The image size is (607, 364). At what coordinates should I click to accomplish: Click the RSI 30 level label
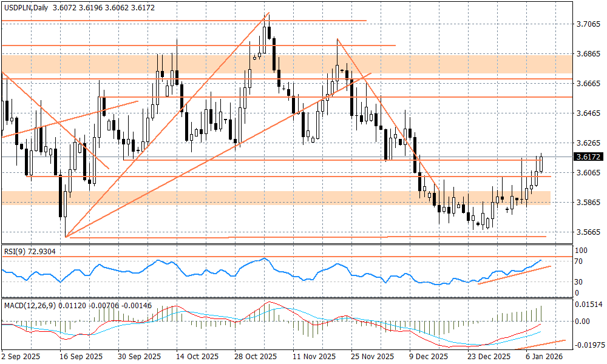click(x=580, y=281)
